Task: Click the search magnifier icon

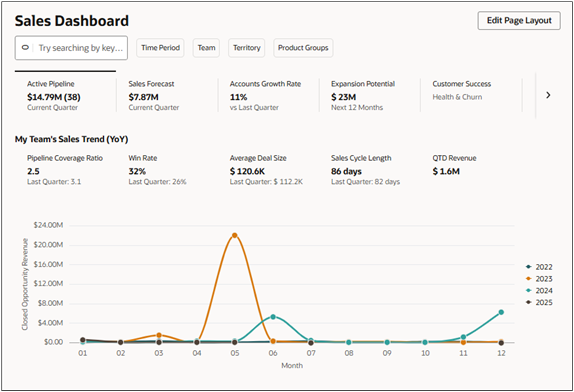Action: click(25, 48)
